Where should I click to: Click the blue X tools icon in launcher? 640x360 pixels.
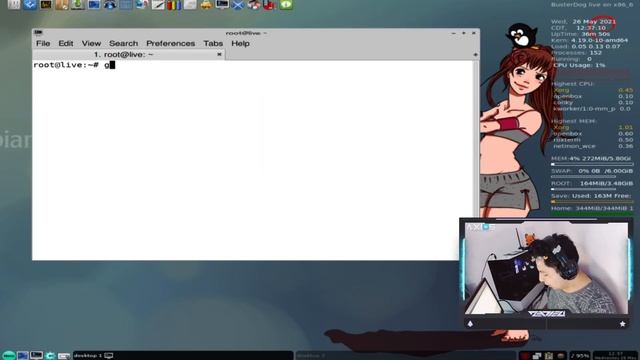coord(238,4)
